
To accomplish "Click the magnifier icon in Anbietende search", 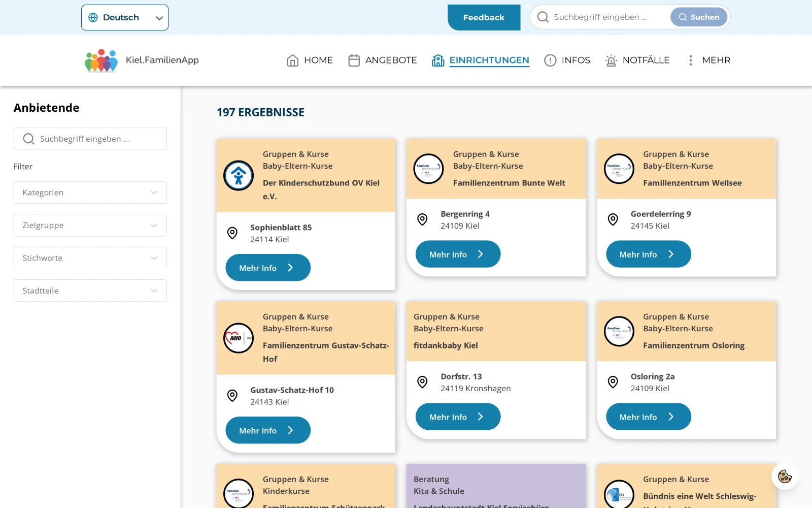I will coord(29,139).
